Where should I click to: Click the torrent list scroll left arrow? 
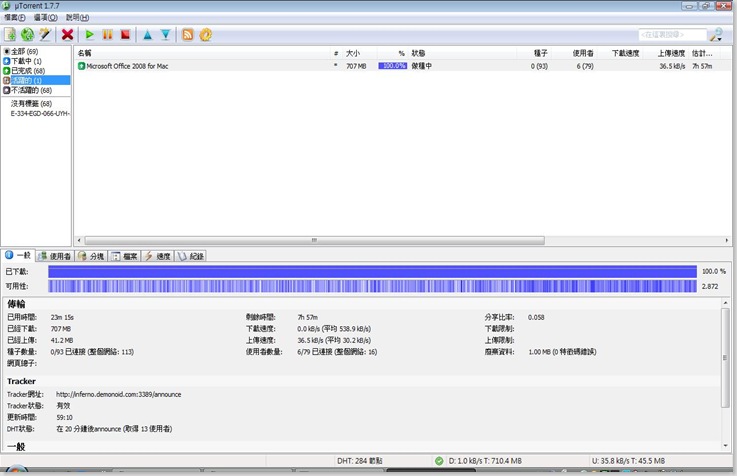click(x=79, y=240)
